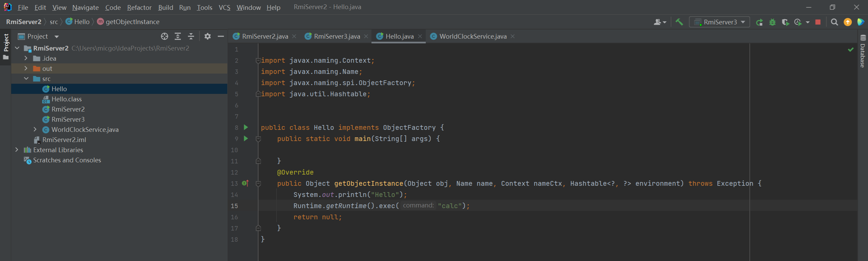Start debugging with the bug icon
Image resolution: width=868 pixels, height=261 pixels.
(772, 22)
